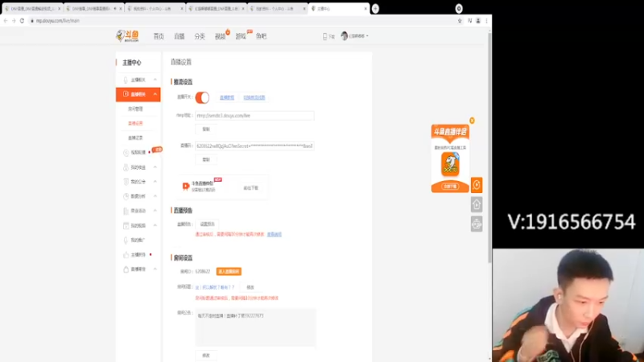Click 修改 below room announcement box
This screenshot has width=644, height=362.
pyautogui.click(x=206, y=356)
